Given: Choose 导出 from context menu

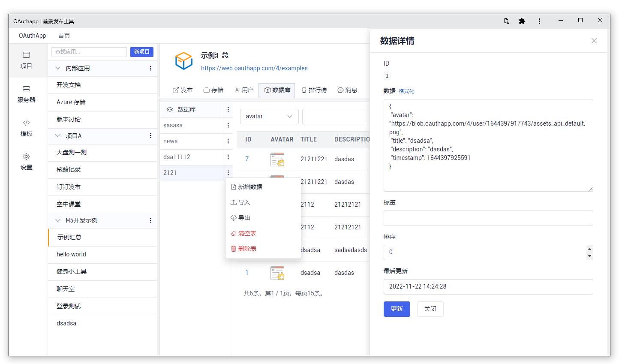Looking at the screenshot, I should [x=263, y=218].
